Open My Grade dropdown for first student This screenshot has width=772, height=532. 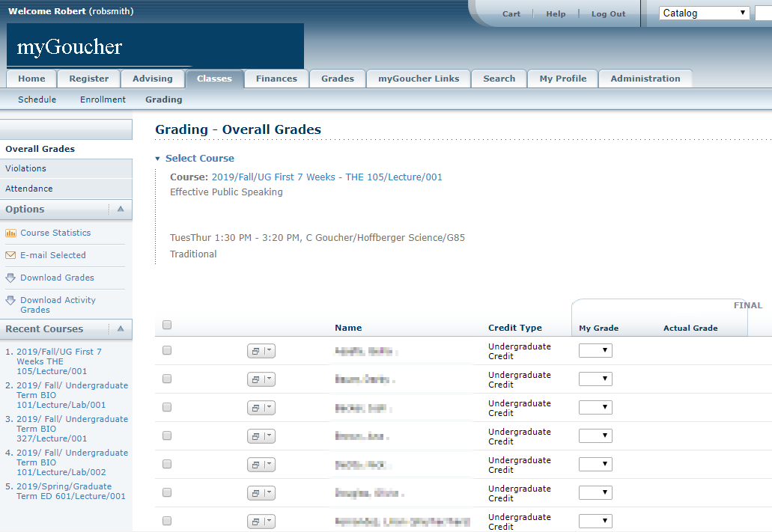tap(595, 351)
